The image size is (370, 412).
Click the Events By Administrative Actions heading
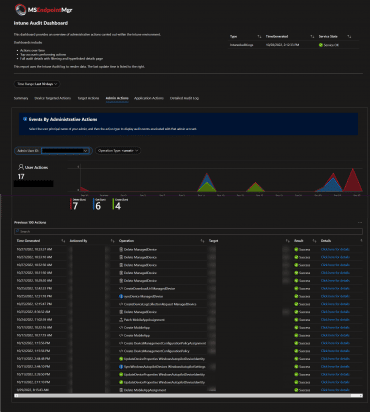pyautogui.click(x=63, y=119)
